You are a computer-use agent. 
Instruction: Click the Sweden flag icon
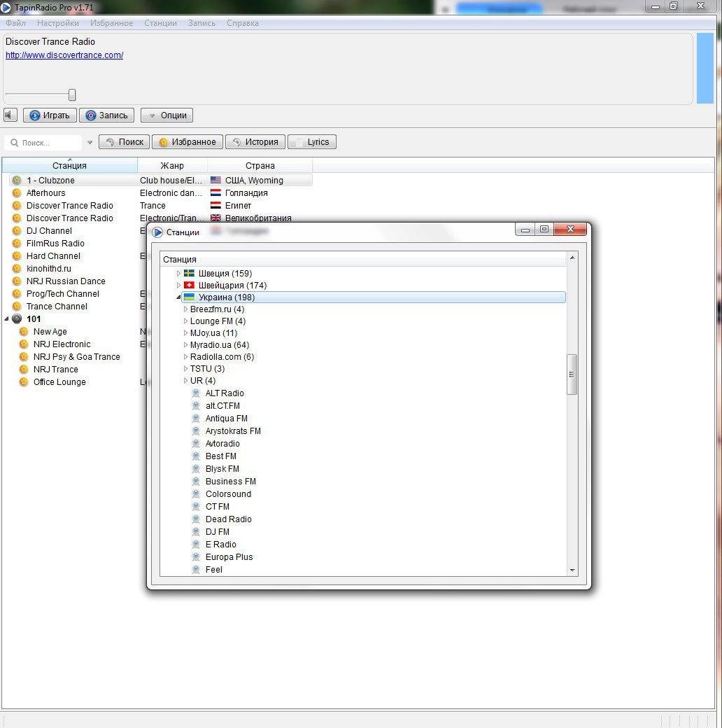pyautogui.click(x=189, y=273)
